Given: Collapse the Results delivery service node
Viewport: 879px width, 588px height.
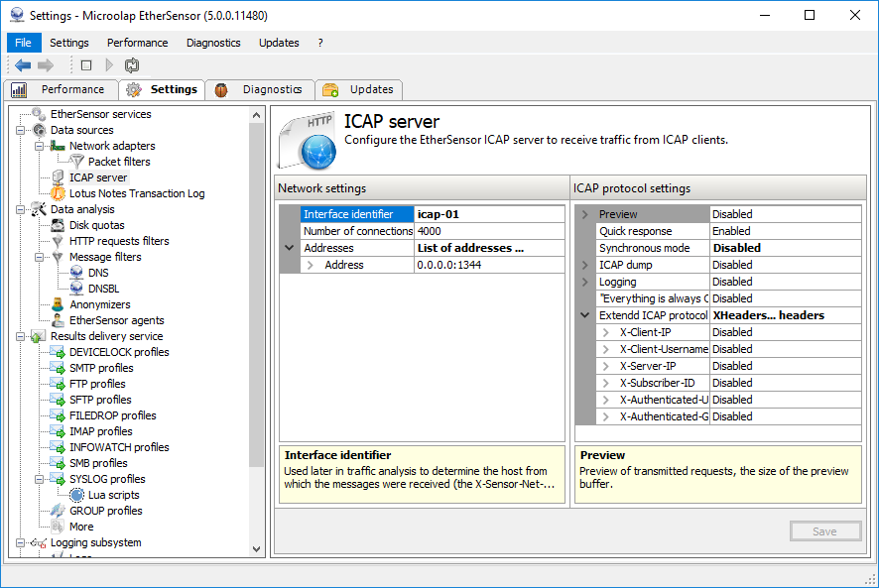Looking at the screenshot, I should (x=20, y=336).
